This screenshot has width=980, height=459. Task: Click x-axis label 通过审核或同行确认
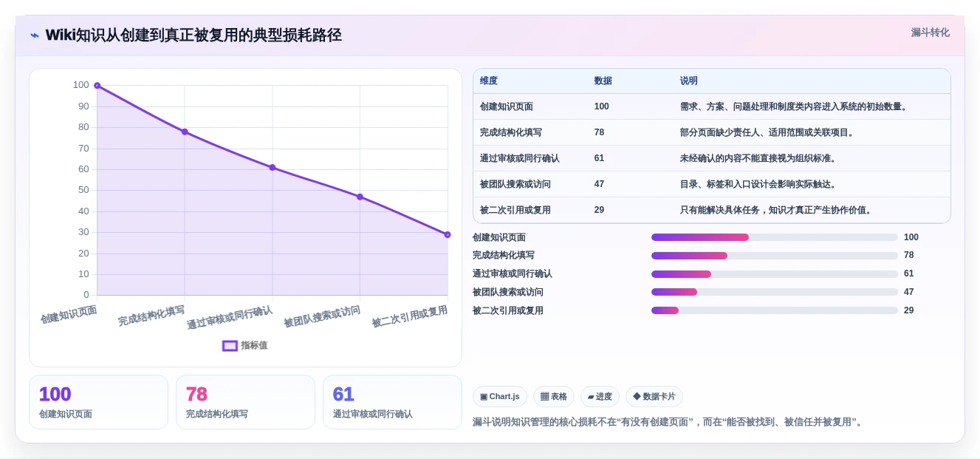(230, 317)
